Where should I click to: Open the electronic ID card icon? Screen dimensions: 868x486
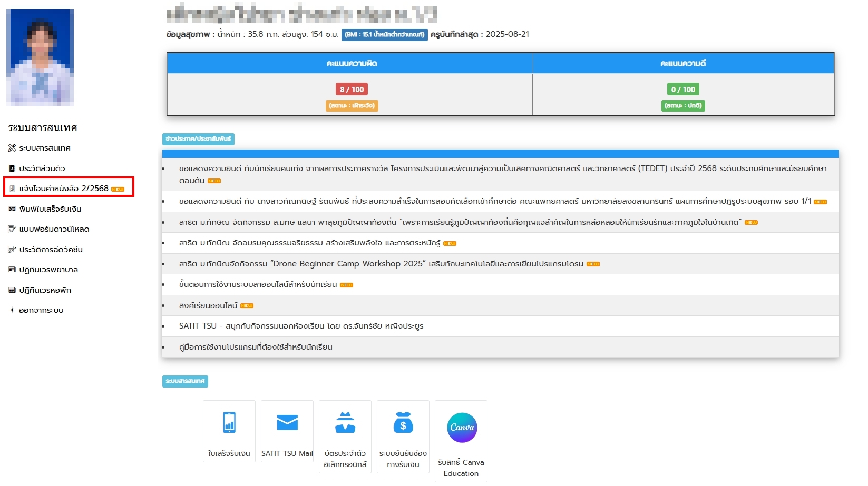(345, 423)
